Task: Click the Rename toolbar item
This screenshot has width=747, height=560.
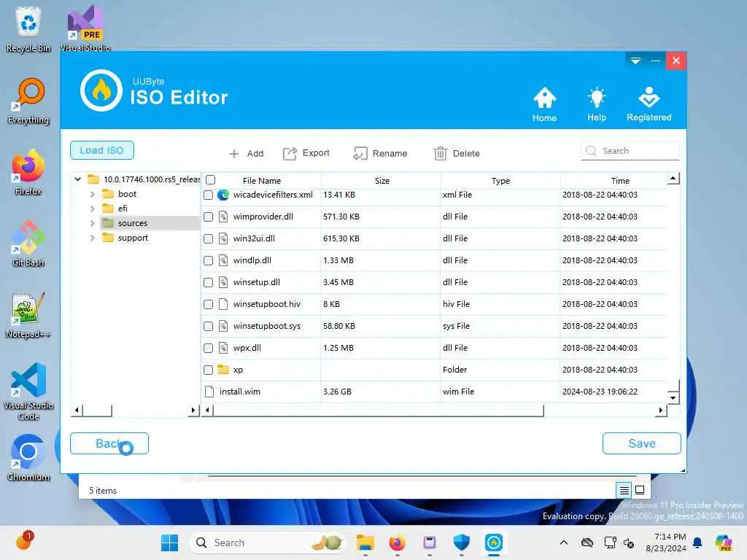Action: (x=381, y=153)
